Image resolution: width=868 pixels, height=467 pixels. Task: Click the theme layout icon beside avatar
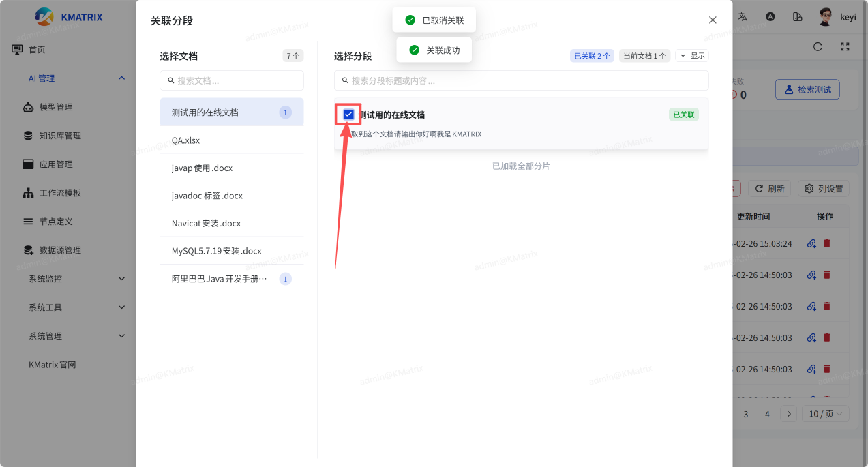click(x=797, y=17)
